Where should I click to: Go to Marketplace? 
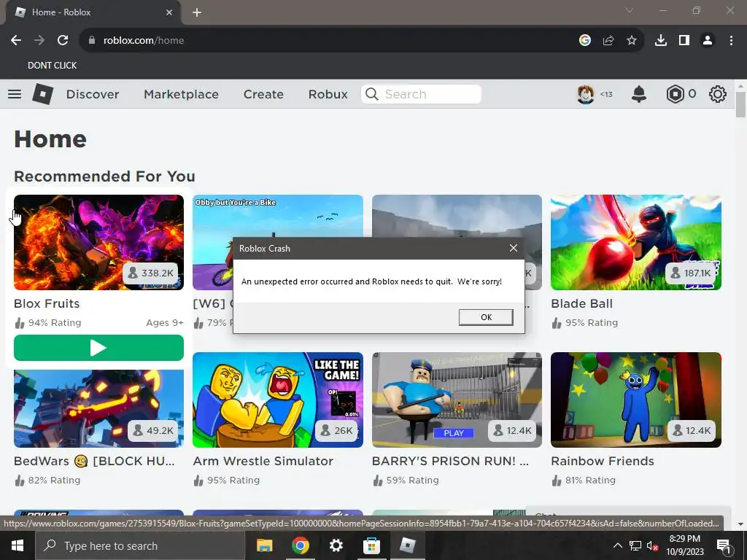(181, 94)
